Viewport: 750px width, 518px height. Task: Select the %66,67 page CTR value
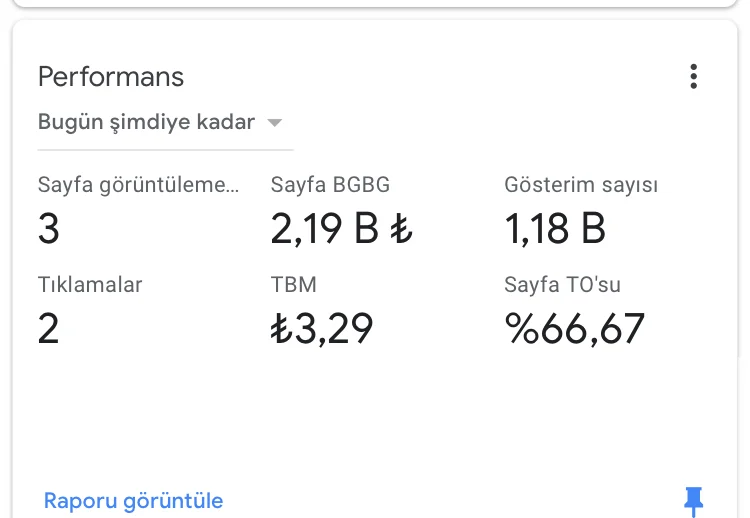click(575, 329)
